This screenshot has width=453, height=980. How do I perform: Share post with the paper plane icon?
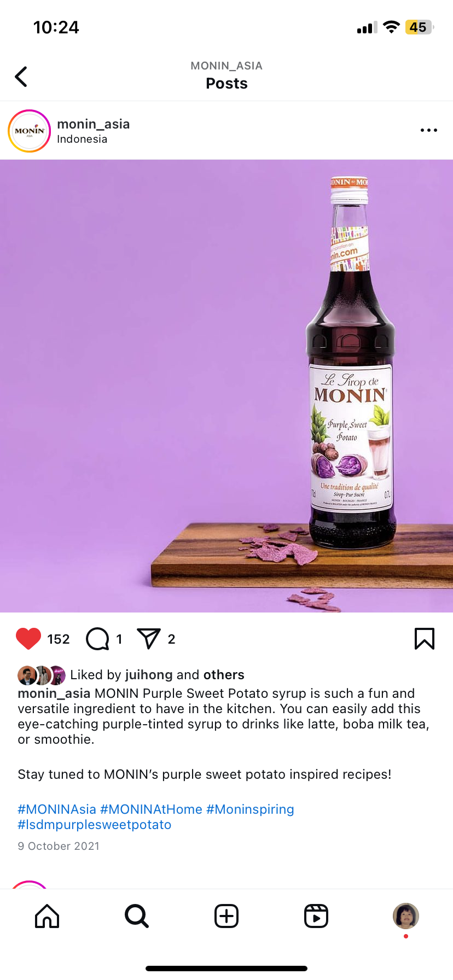point(149,638)
